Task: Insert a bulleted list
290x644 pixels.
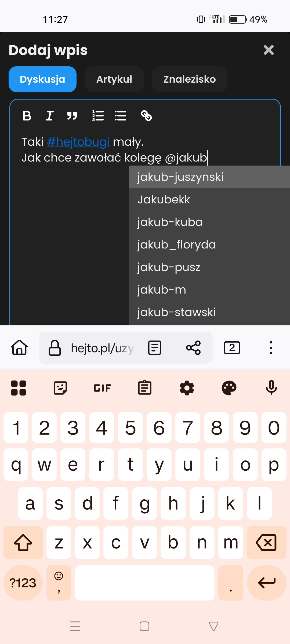Action: [x=120, y=116]
